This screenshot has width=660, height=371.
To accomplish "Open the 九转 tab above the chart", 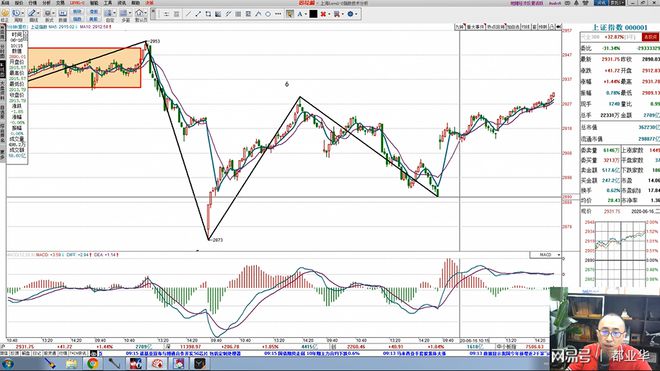I will pyautogui.click(x=460, y=27).
